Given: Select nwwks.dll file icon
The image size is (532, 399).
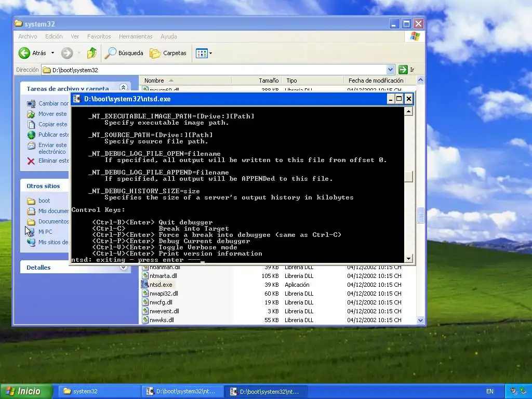Looking at the screenshot, I should click(x=145, y=320).
